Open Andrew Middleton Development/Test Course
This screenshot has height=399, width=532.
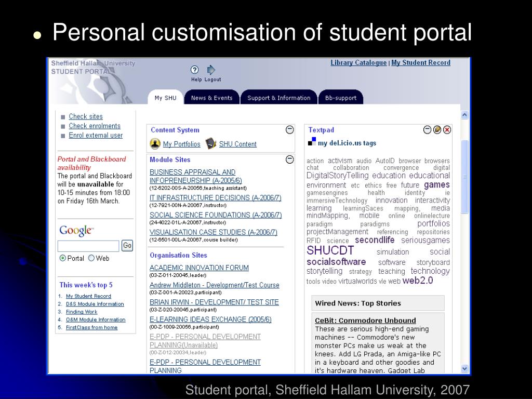(215, 285)
